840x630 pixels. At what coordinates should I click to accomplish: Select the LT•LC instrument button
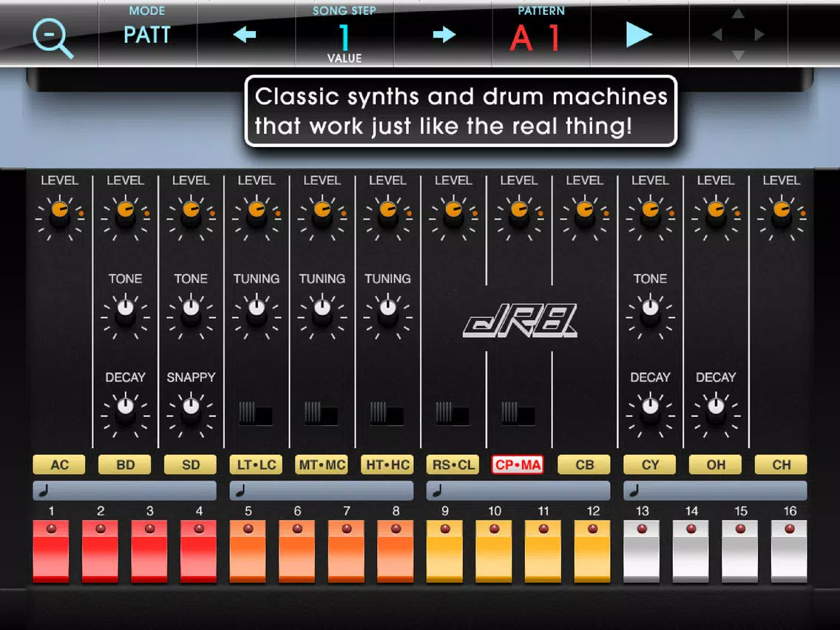tap(257, 464)
